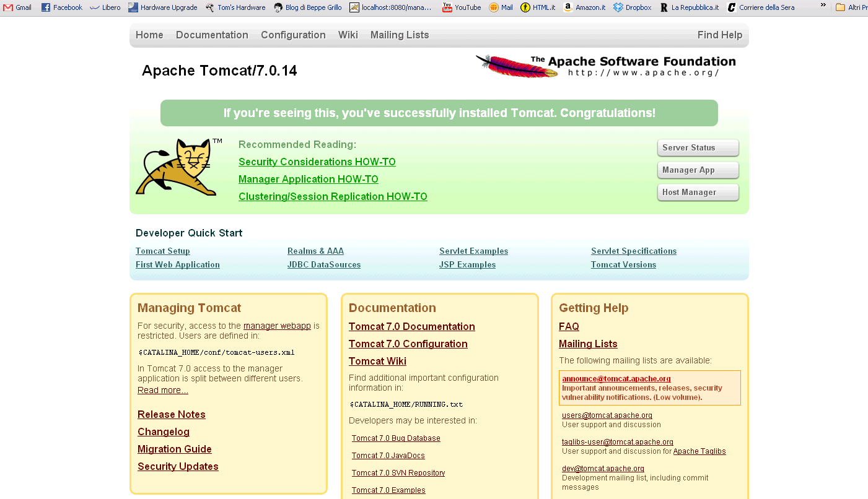Click the taglibs-user@tomcat.apache.org link
The width and height of the screenshot is (868, 499).
click(618, 442)
